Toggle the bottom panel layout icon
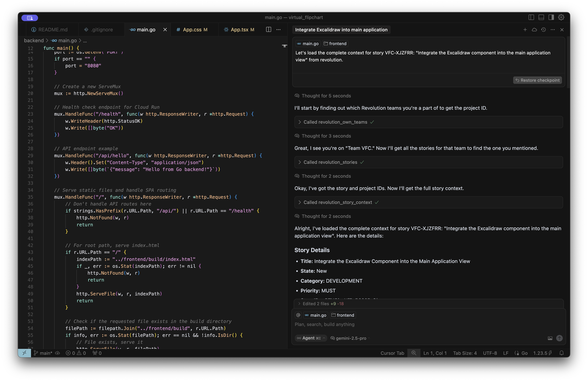The height and width of the screenshot is (381, 588). point(541,17)
